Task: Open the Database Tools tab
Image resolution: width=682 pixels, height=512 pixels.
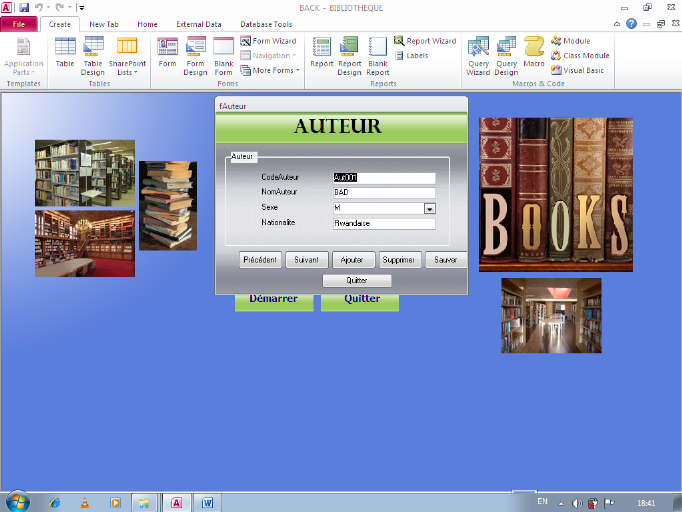Action: 266,24
